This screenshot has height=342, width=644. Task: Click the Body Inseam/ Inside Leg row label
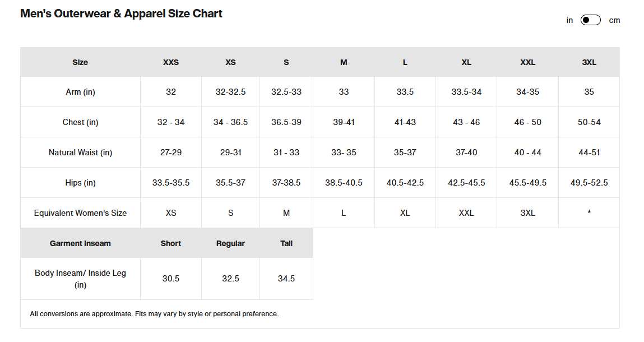[x=80, y=279]
